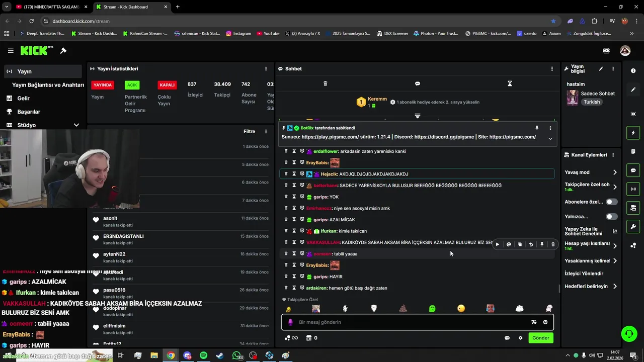Insert the poop emote from emote row
The height and width of the screenshot is (362, 644).
point(403,309)
